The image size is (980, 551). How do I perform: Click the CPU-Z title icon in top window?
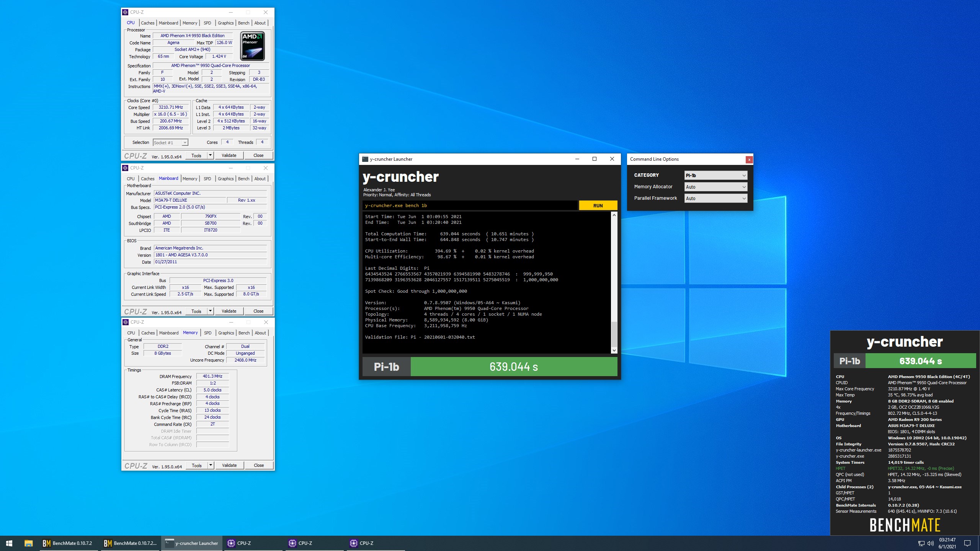pos(125,12)
